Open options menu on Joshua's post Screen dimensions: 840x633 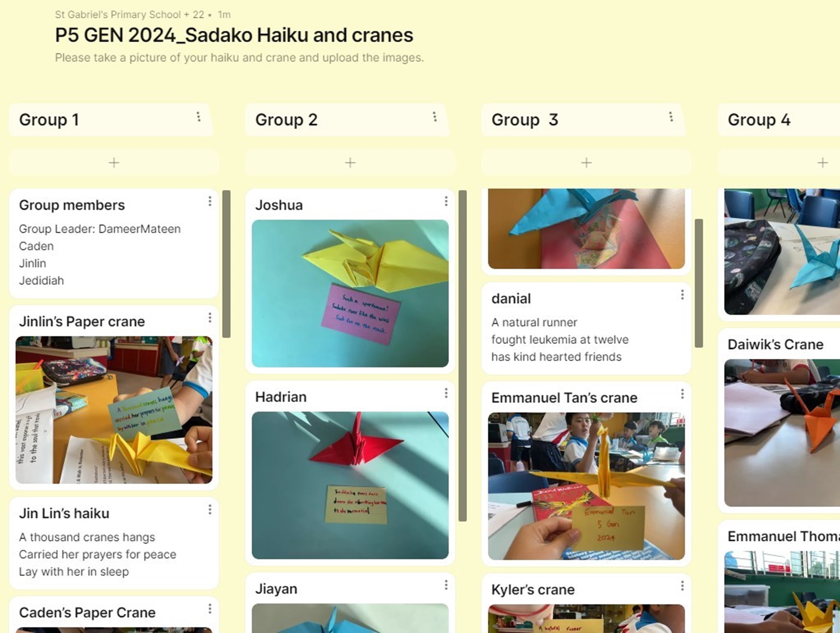click(x=446, y=201)
